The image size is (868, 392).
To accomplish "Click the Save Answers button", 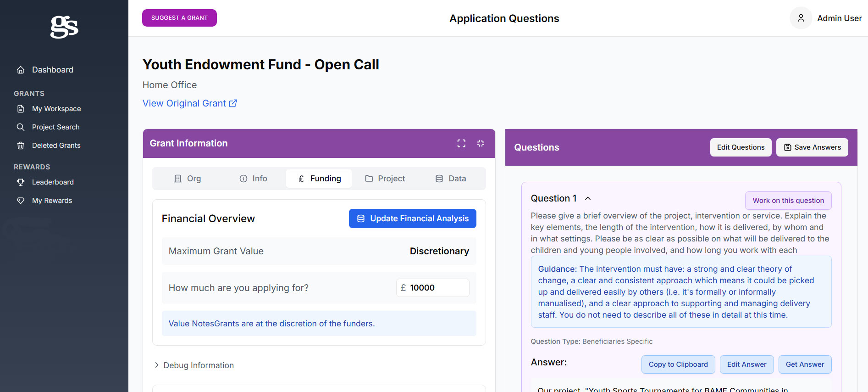I will [x=812, y=147].
